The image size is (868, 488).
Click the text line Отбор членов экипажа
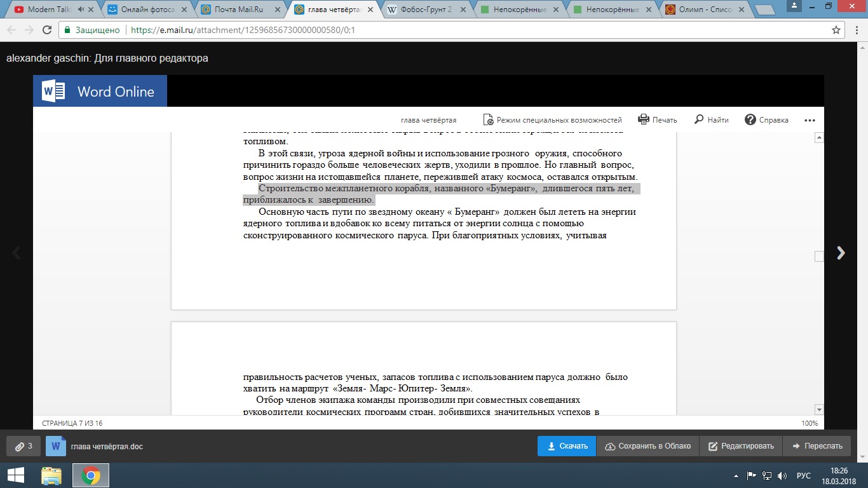tap(418, 400)
